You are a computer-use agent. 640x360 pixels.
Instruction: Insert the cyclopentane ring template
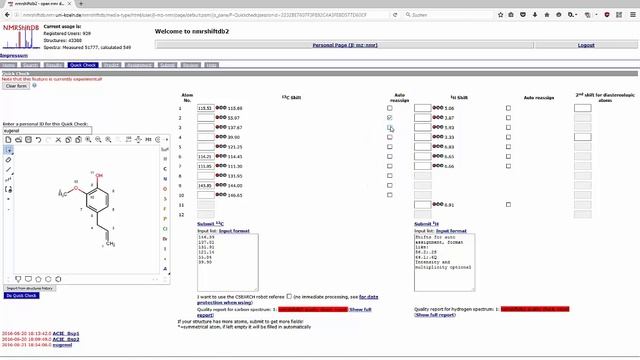(38, 279)
